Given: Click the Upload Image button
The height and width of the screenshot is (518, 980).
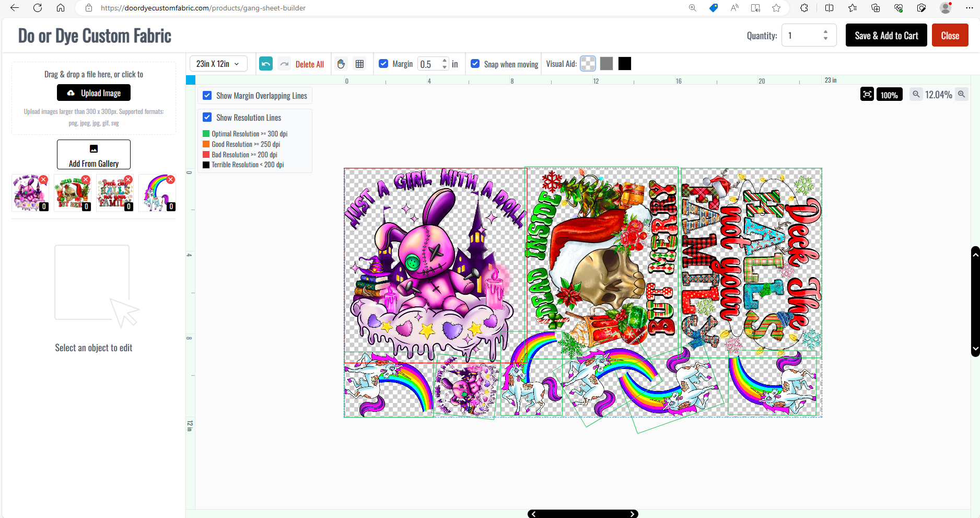Looking at the screenshot, I should coord(94,93).
